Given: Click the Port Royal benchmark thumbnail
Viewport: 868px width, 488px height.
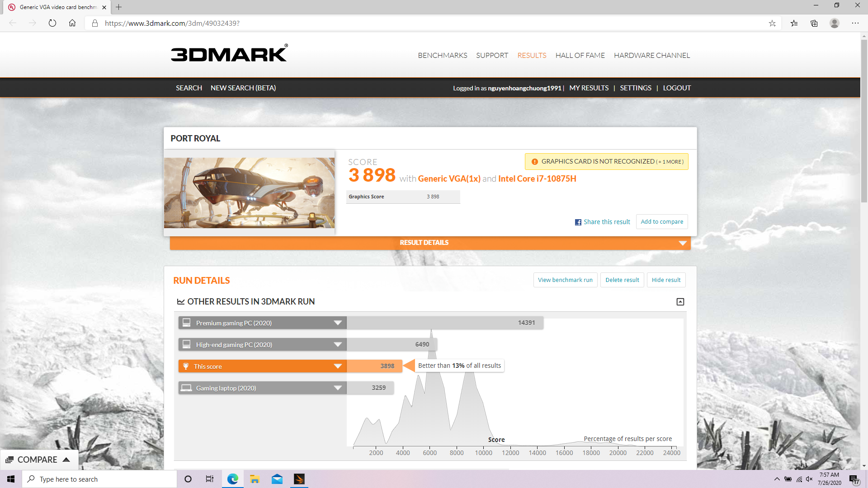Looking at the screenshot, I should pos(249,192).
